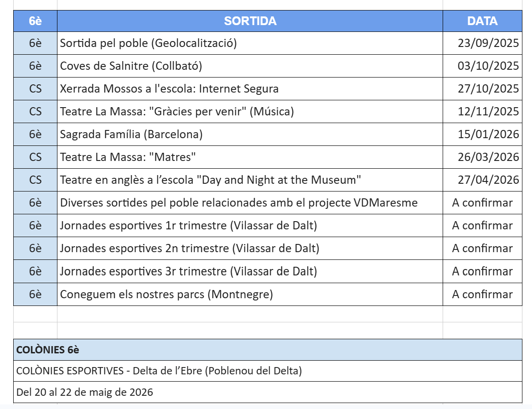Click the Teatre La Massa "Matres" cell
Image resolution: width=532 pixels, height=409 pixels.
[x=250, y=157]
